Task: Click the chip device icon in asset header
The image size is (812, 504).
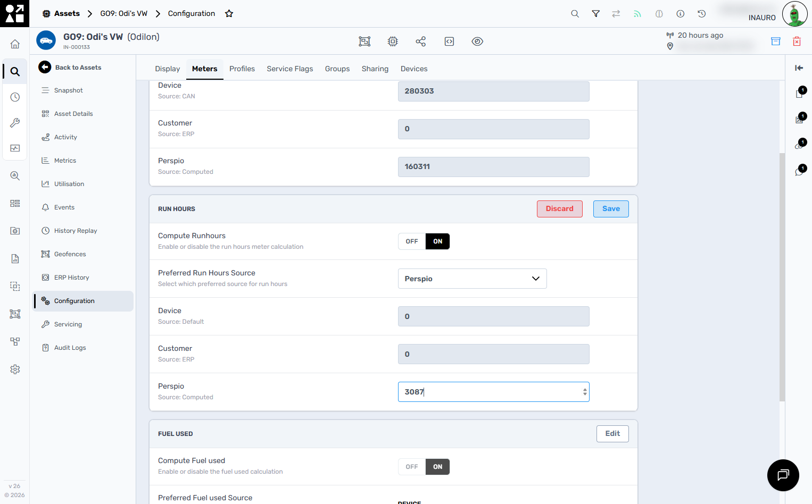Action: (x=393, y=41)
